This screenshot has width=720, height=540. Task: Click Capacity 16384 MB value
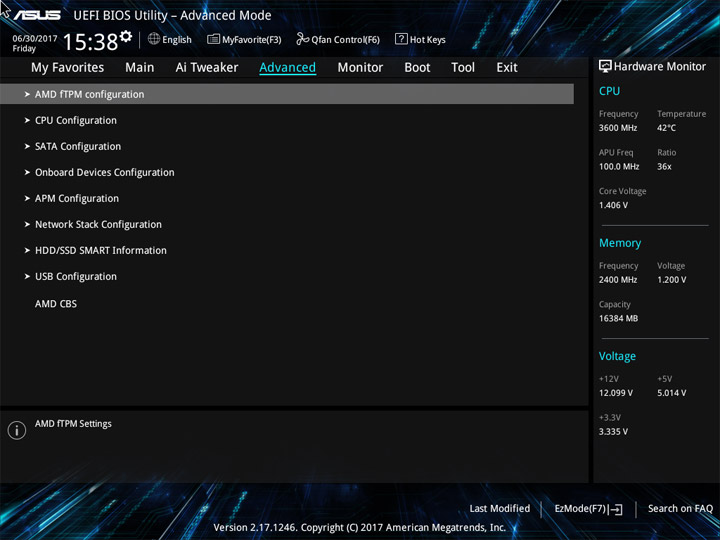coord(618,318)
